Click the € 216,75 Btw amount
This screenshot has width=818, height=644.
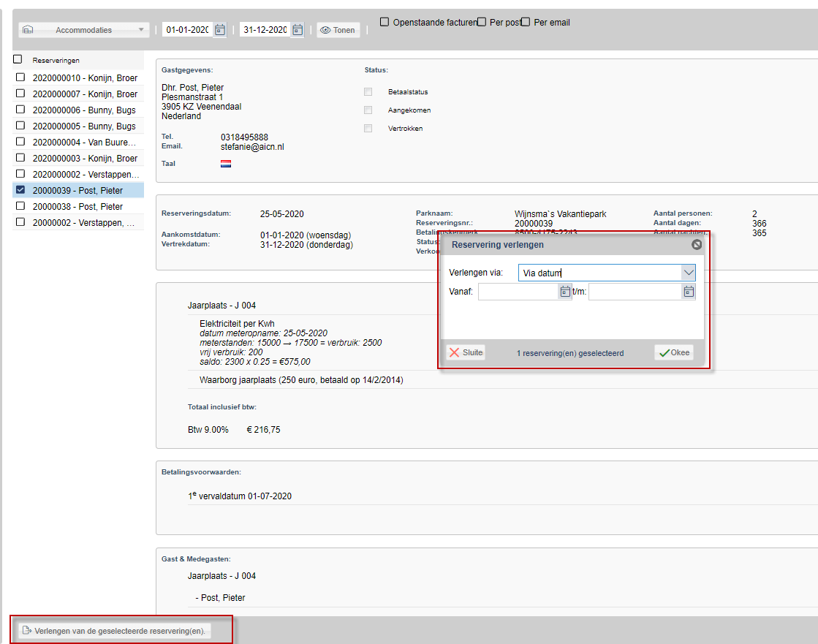tap(263, 430)
